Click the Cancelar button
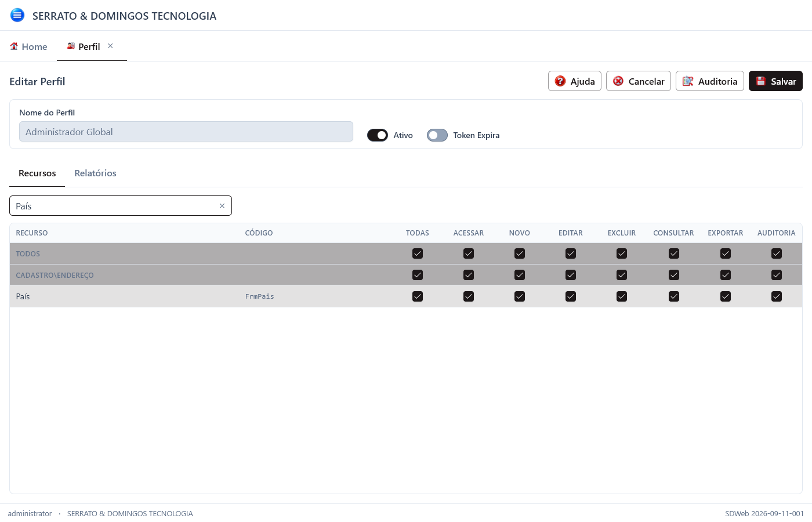 click(639, 81)
